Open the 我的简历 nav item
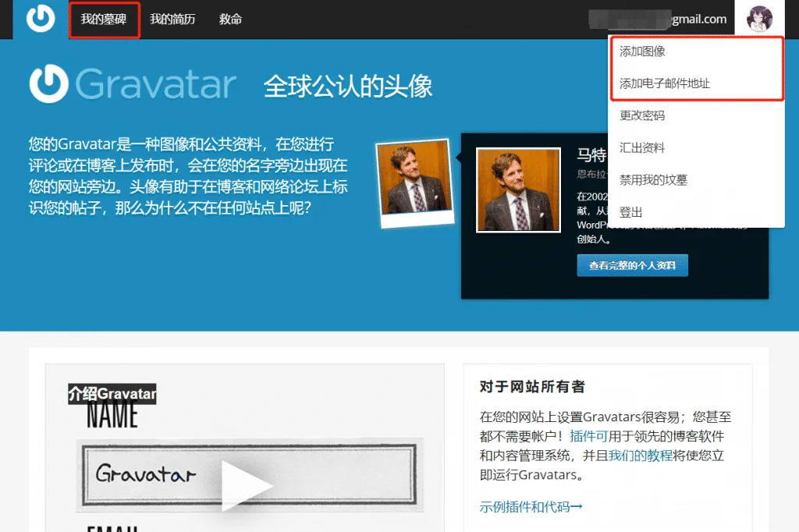 (172, 20)
